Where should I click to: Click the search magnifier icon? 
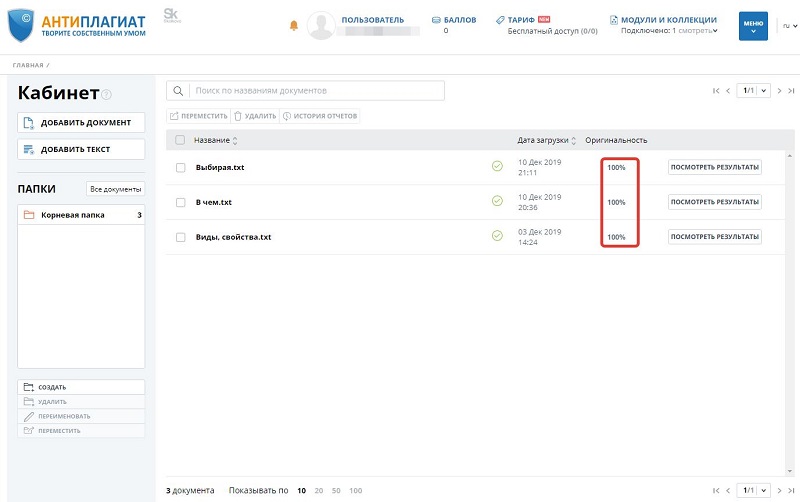click(178, 91)
